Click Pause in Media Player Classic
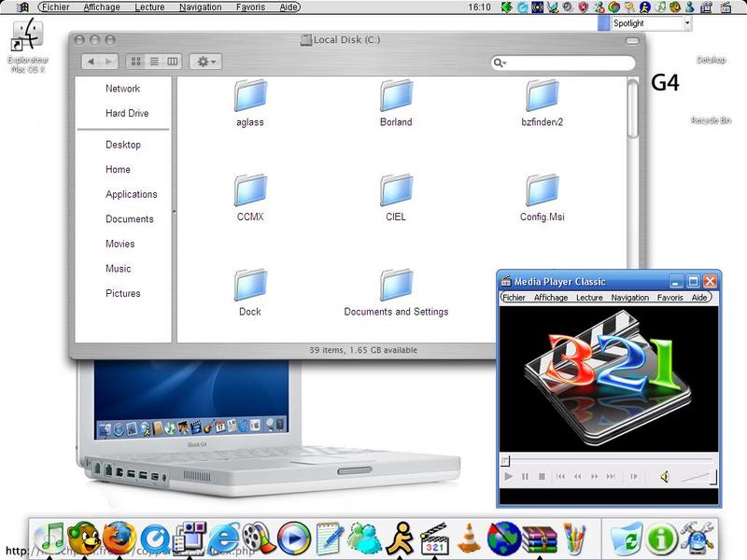The image size is (747, 560). click(525, 476)
